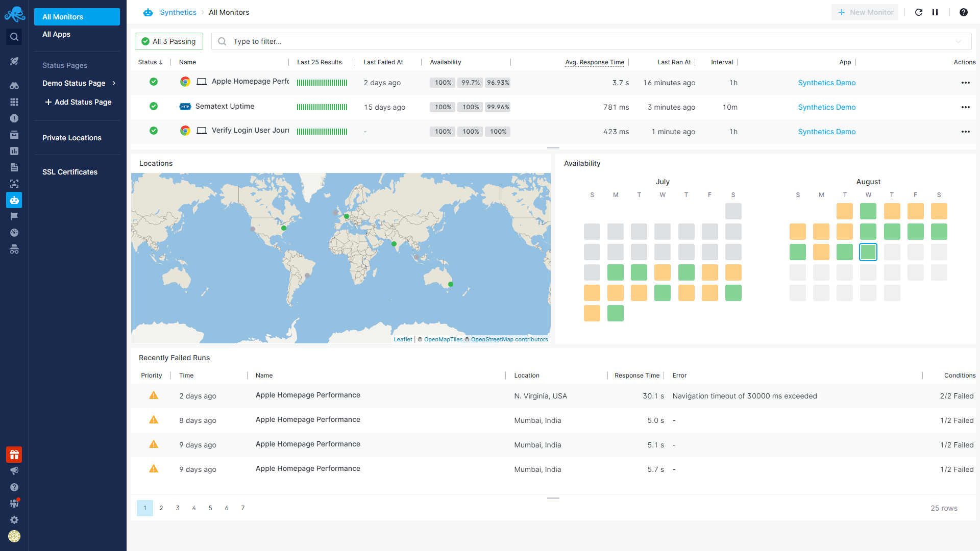Refresh monitors using the reload icon
Image resolution: width=980 pixels, height=551 pixels.
point(919,12)
